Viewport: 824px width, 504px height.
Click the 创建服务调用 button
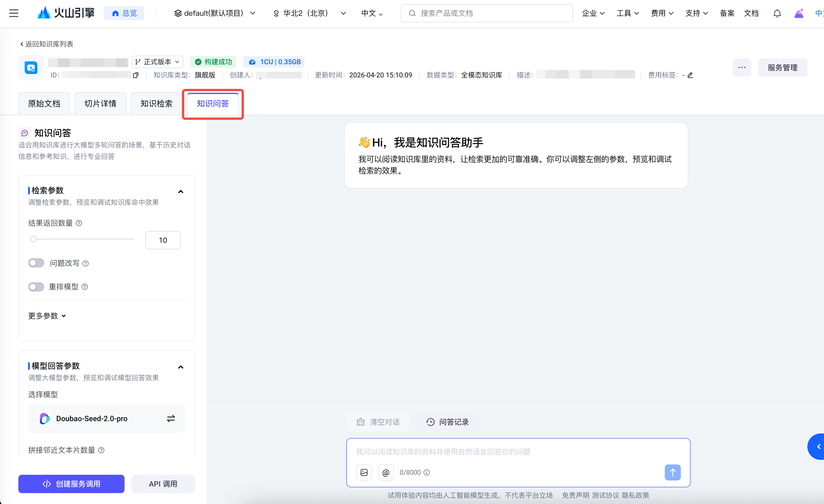(x=71, y=484)
